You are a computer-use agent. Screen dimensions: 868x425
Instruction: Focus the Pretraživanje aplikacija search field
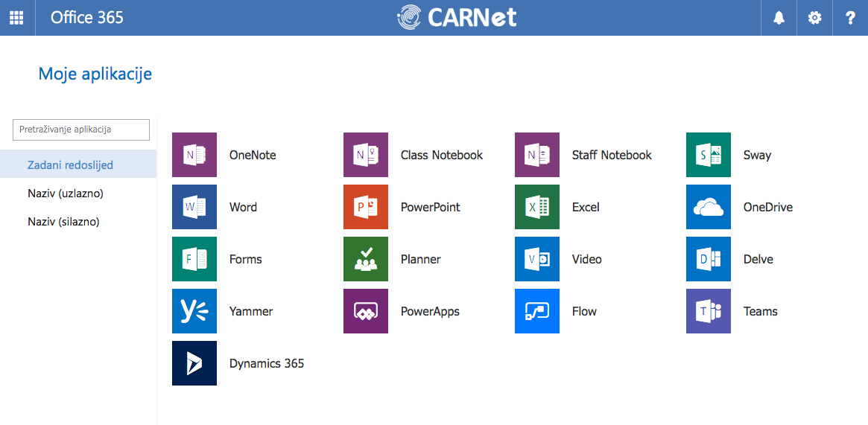pyautogui.click(x=81, y=130)
